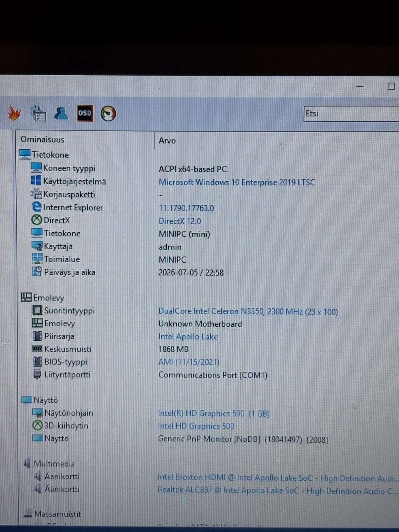Open Microsoft Windows 10 Enterprise 2019 LTSC link
Screen dimensions: 399x532
237,182
